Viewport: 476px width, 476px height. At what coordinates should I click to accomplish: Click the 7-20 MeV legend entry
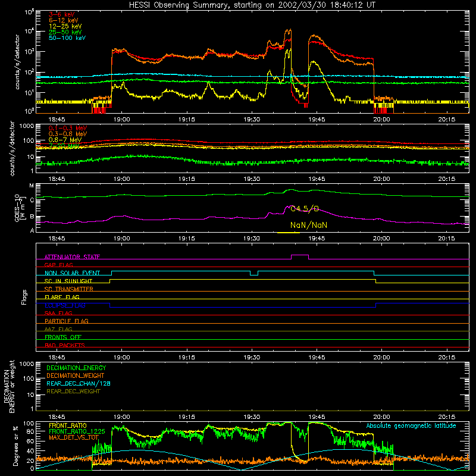[64, 146]
